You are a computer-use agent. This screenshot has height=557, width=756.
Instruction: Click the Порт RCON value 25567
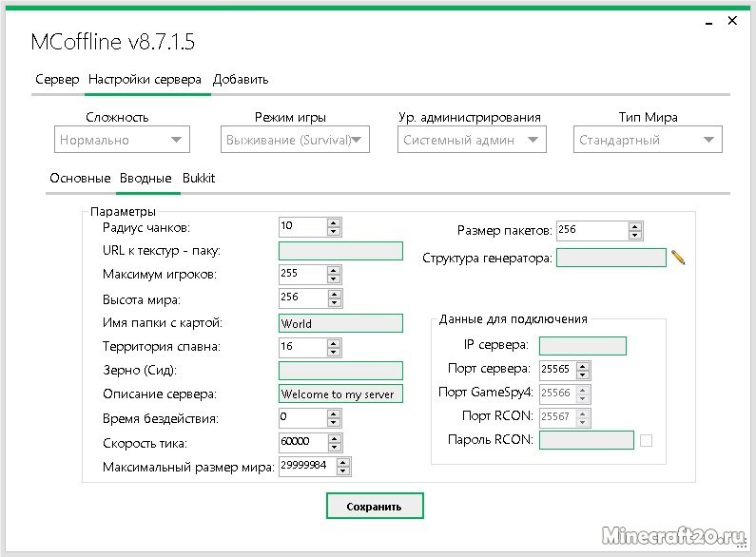[555, 416]
